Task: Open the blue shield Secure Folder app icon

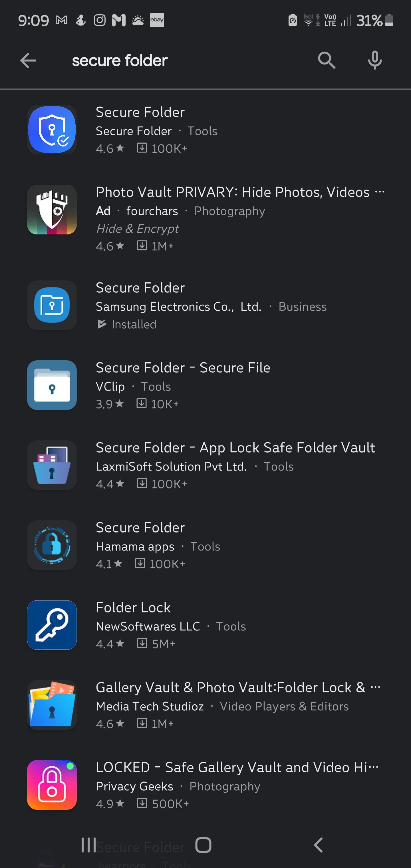Action: tap(52, 130)
